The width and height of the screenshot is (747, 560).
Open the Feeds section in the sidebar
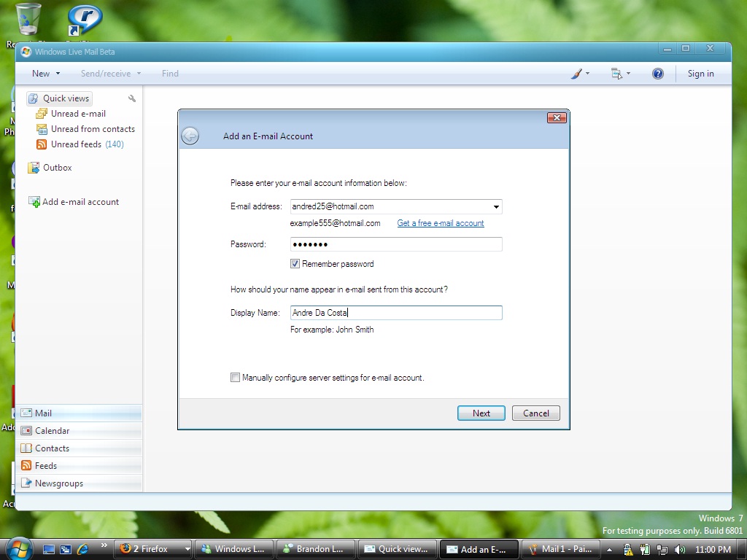(x=79, y=466)
